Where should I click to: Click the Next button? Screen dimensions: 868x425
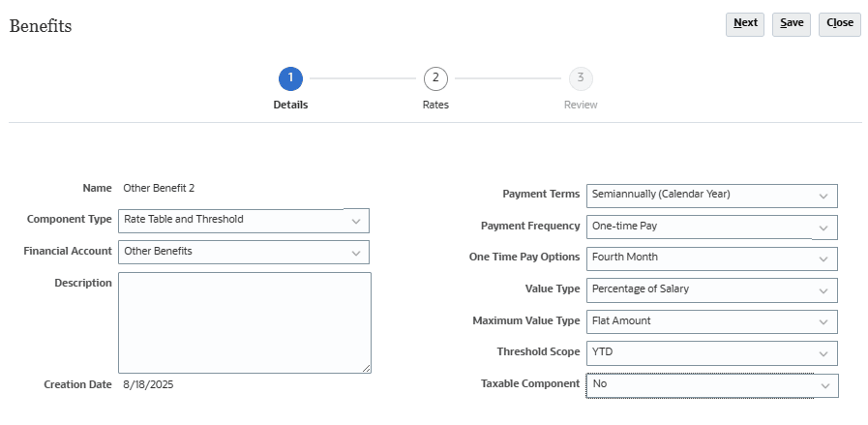pyautogui.click(x=745, y=24)
